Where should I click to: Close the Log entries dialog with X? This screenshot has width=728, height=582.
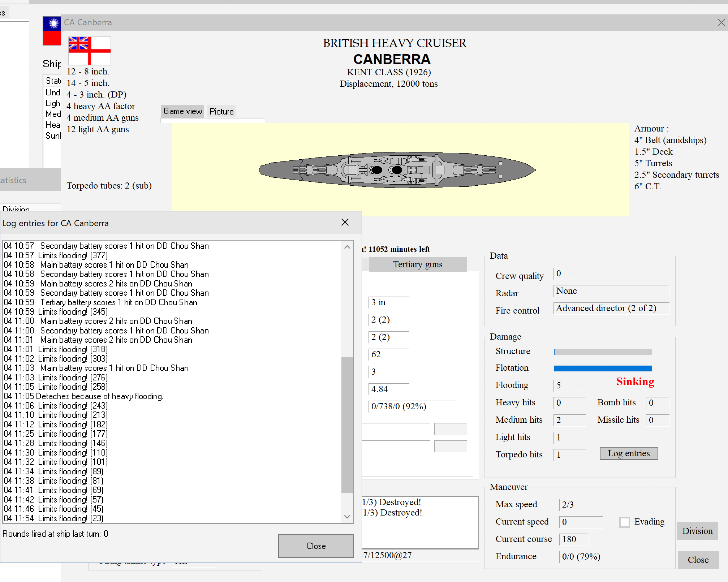[x=345, y=223]
